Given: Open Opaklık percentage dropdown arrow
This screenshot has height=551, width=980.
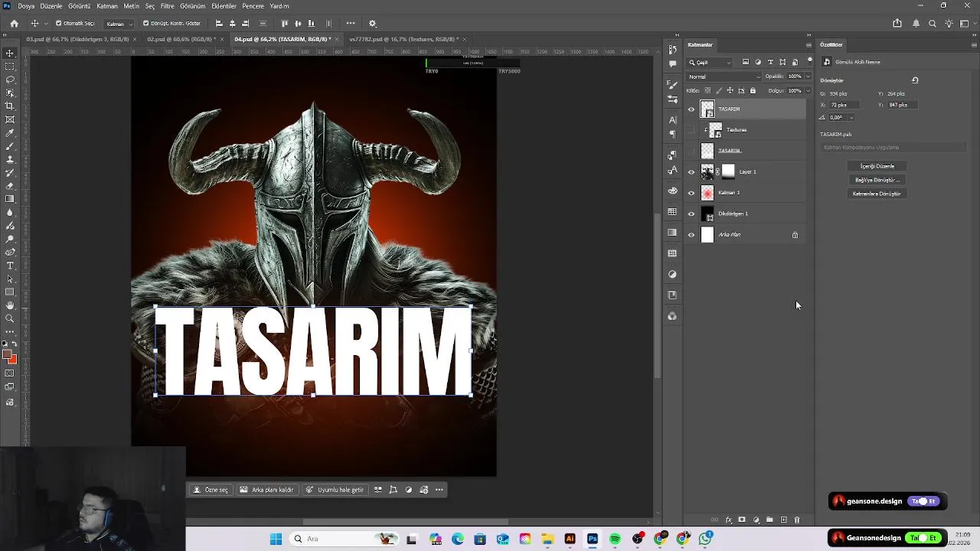Looking at the screenshot, I should point(808,77).
